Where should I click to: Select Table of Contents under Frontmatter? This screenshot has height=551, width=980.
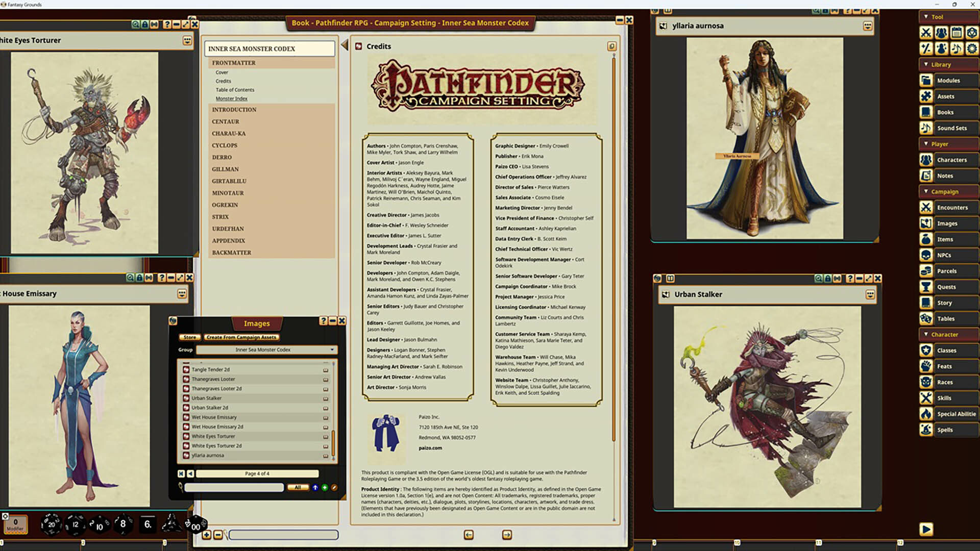coord(235,90)
